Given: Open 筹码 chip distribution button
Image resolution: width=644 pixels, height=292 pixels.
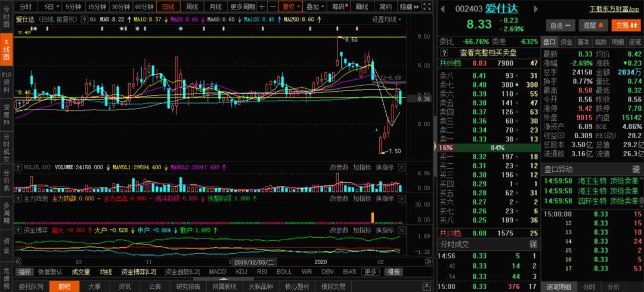Looking at the screenshot, I should [x=340, y=7].
